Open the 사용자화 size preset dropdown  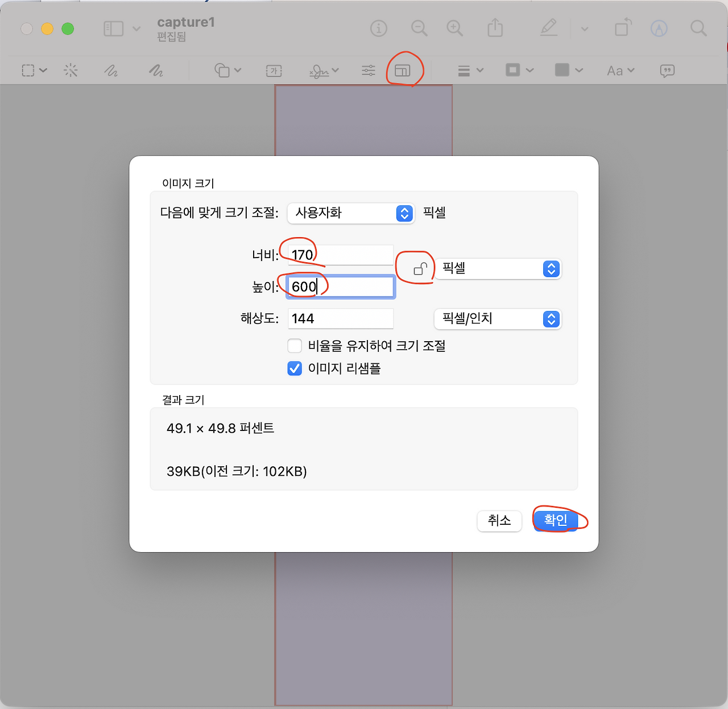click(350, 213)
